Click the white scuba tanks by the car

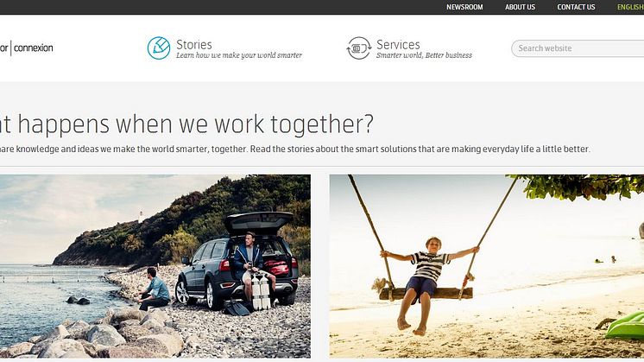pyautogui.click(x=261, y=292)
